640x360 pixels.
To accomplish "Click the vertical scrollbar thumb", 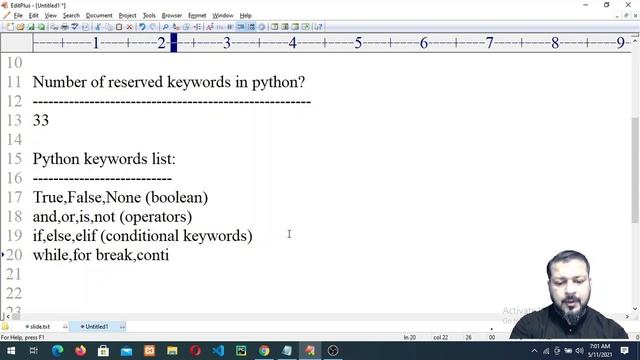I will tap(635, 170).
